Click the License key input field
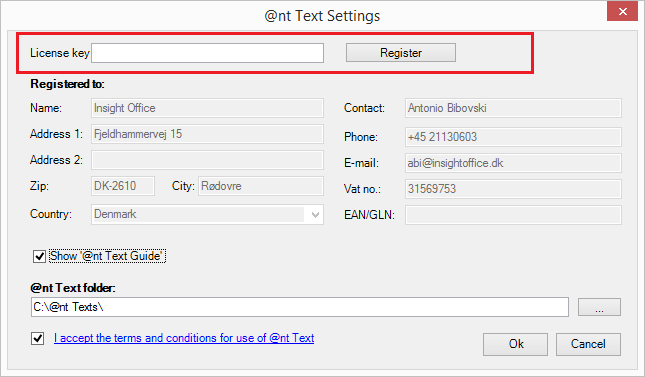Viewport: 645px width, 377px height. point(207,53)
